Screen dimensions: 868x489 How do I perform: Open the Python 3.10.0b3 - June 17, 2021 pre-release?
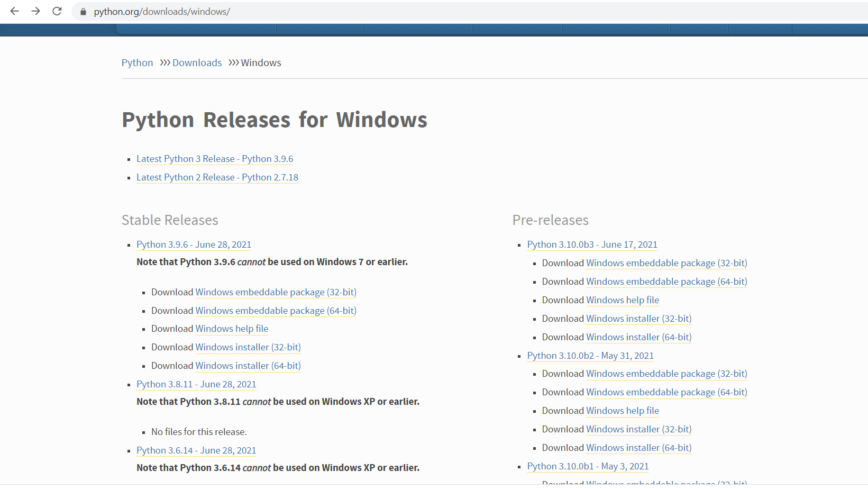click(x=592, y=245)
